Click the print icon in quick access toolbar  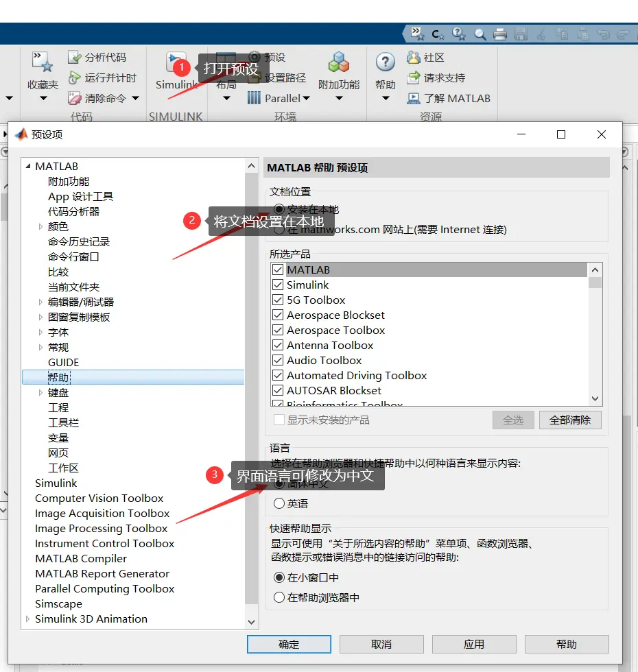coord(500,34)
